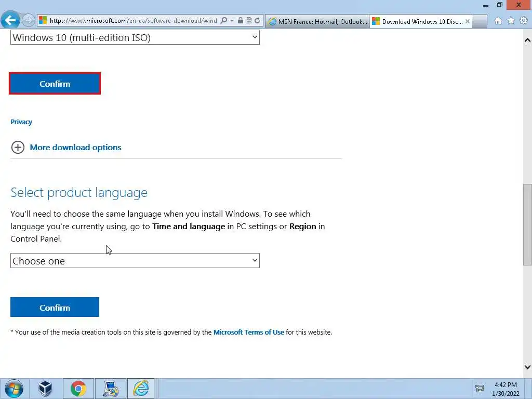
Task: Open the Tools gear icon
Action: (524, 21)
